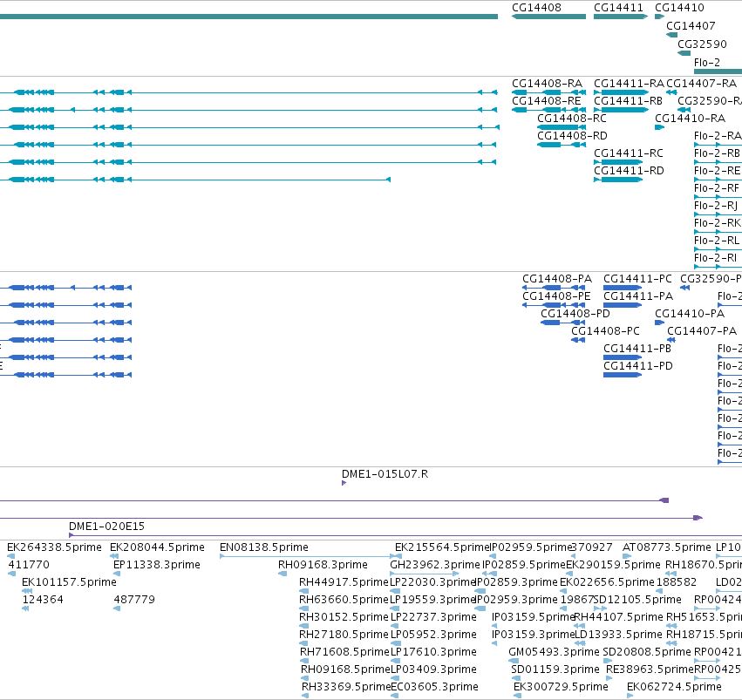Select the CG14410-RA transcript label
This screenshot has height=700, width=742.
[690, 119]
